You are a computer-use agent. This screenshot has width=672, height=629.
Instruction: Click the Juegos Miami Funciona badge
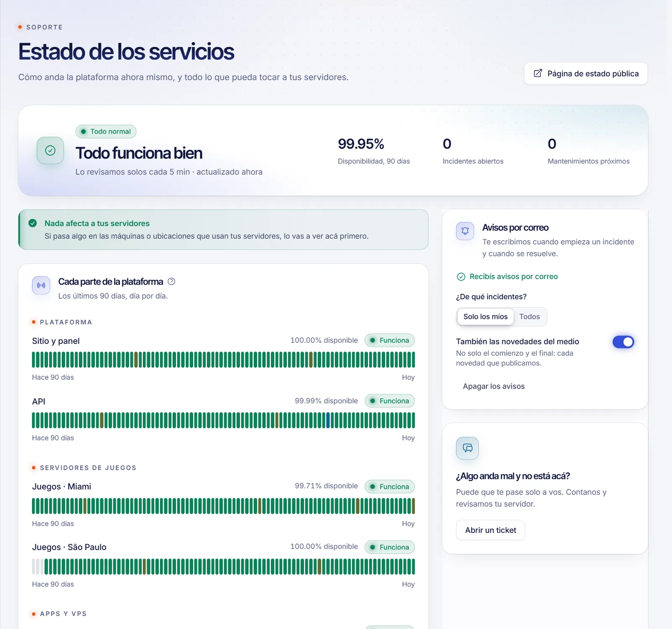coord(390,487)
